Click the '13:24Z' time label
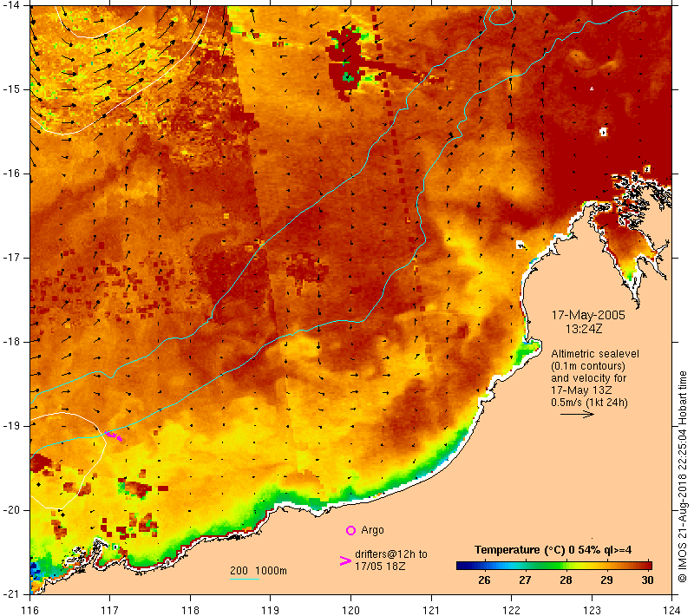Image resolution: width=694 pixels, height=616 pixels. [584, 329]
